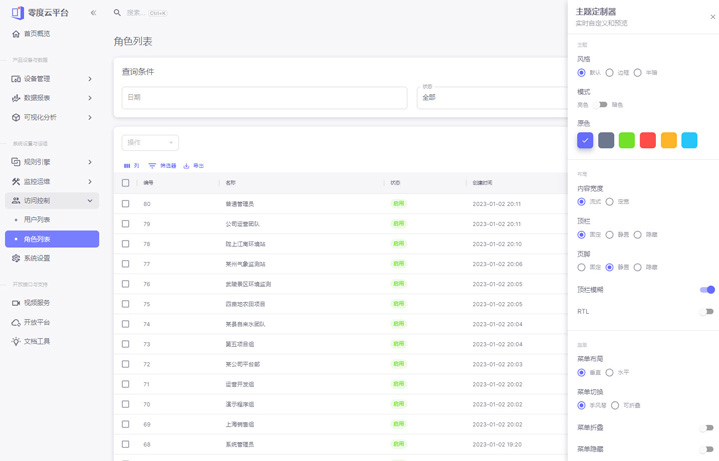This screenshot has width=719, height=461.
Task: Collapse the sidebar with the double-chevron icon
Action: [94, 13]
